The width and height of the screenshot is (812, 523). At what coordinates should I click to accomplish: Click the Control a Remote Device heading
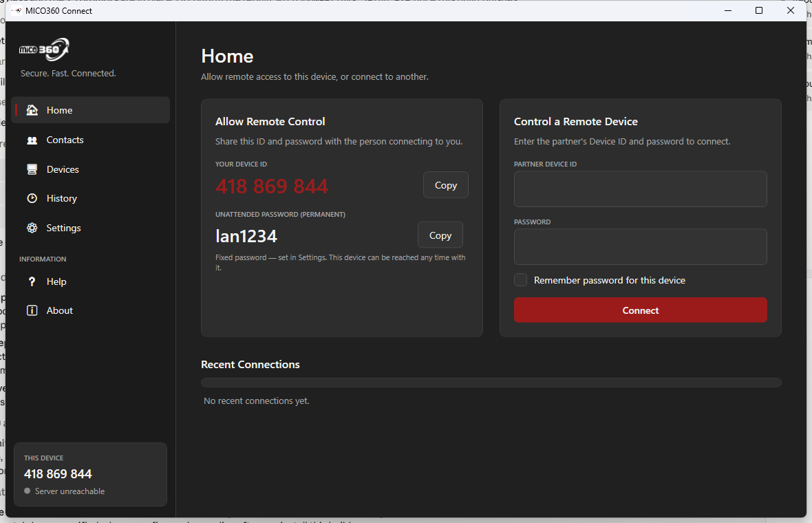tap(576, 122)
